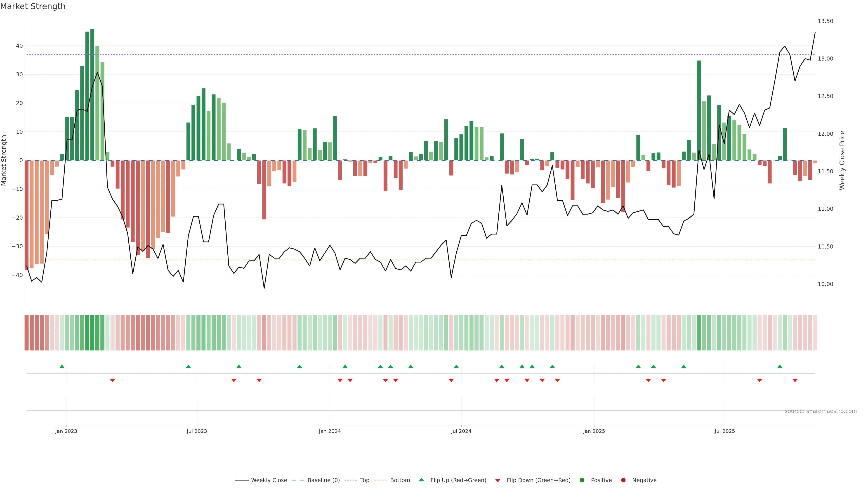Click the Positive green circle legend icon
868x488 pixels.
[x=582, y=480]
